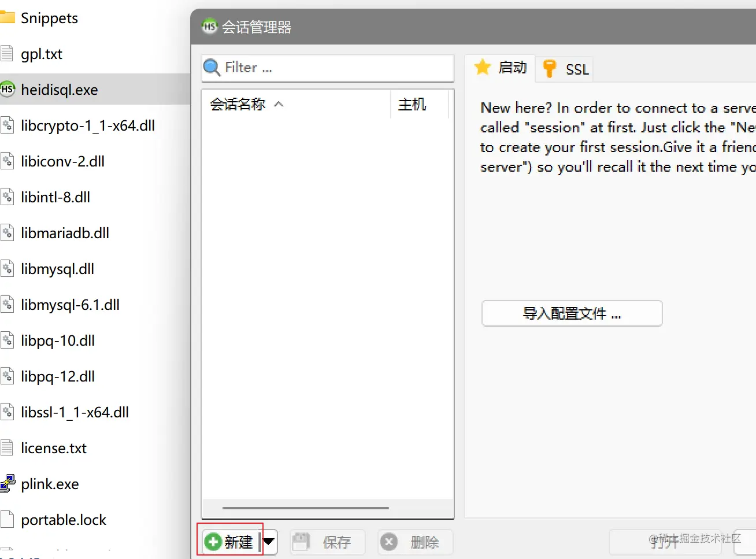This screenshot has width=756, height=559.
Task: Click the red X 删除 icon
Action: 389,542
